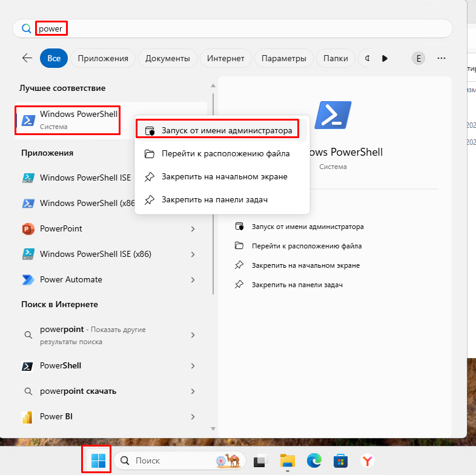The width and height of the screenshot is (476, 475).
Task: Choose "Перейти к расположению файла" in context menu
Action: 222,153
